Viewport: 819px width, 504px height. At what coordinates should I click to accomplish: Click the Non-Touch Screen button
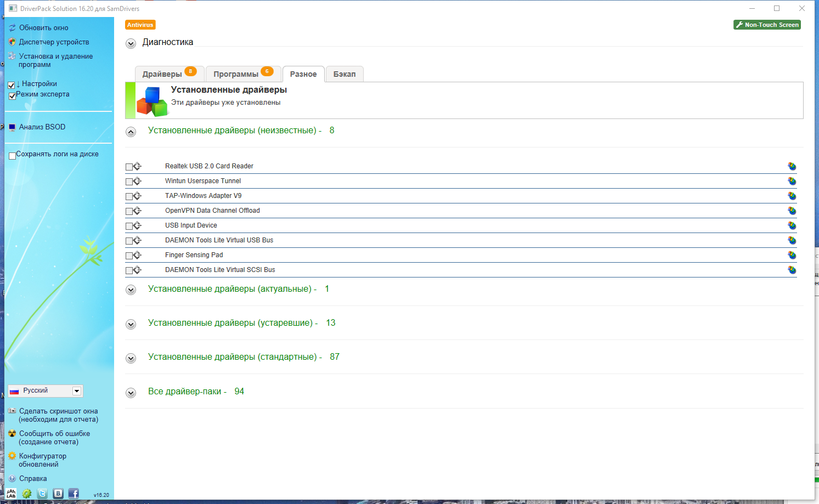pyautogui.click(x=767, y=25)
